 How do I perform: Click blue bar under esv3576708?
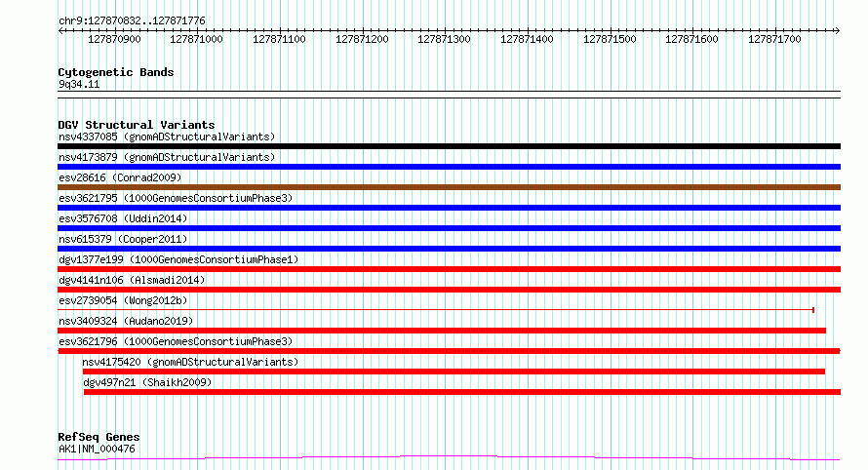[449, 228]
